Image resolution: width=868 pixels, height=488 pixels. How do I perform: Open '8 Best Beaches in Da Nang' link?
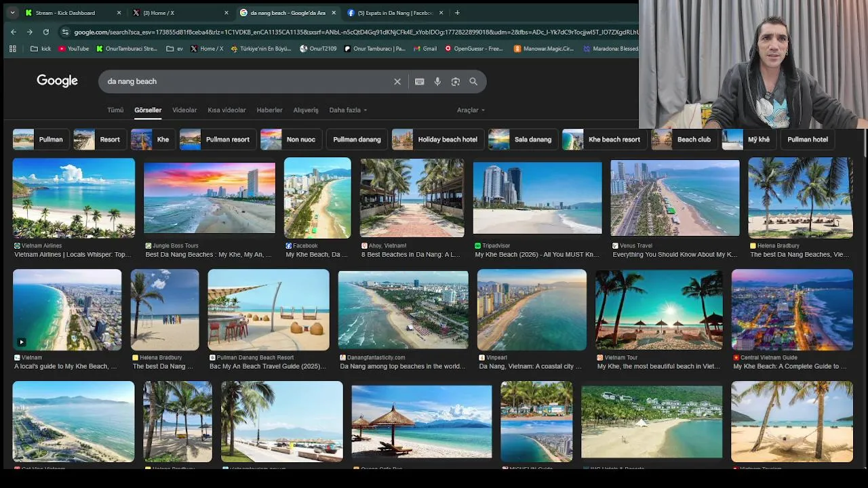point(411,255)
